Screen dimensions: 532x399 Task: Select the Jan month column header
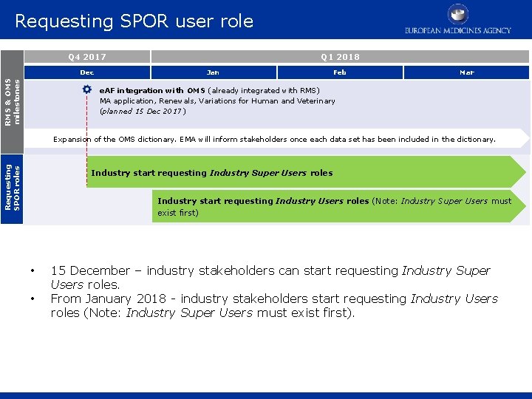(214, 72)
